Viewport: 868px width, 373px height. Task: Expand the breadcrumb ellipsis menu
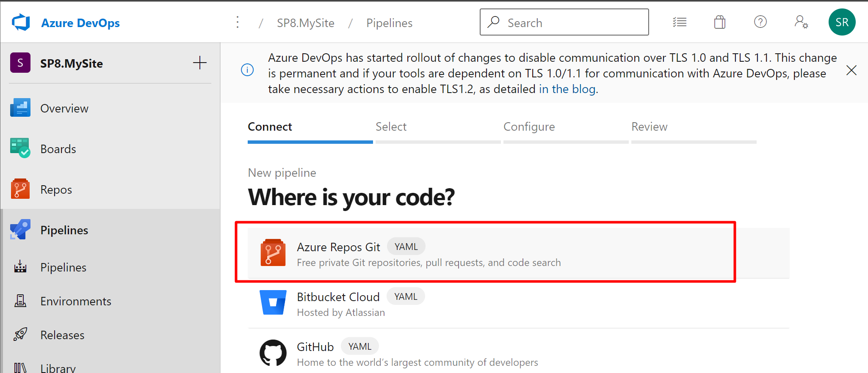point(238,22)
